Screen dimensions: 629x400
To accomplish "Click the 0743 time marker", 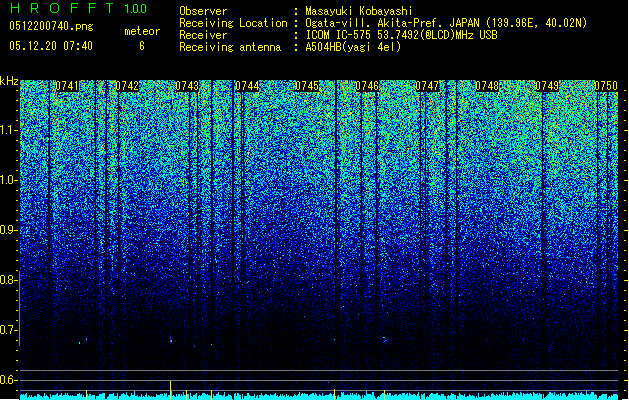I will point(187,86).
